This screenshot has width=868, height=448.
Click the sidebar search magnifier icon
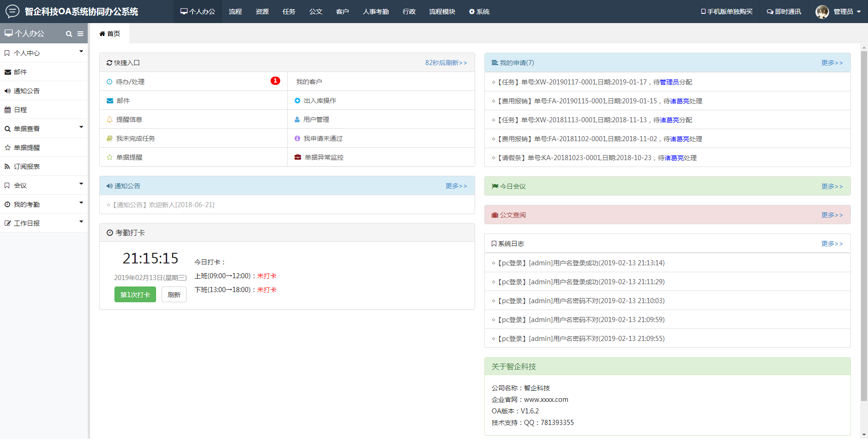point(69,34)
